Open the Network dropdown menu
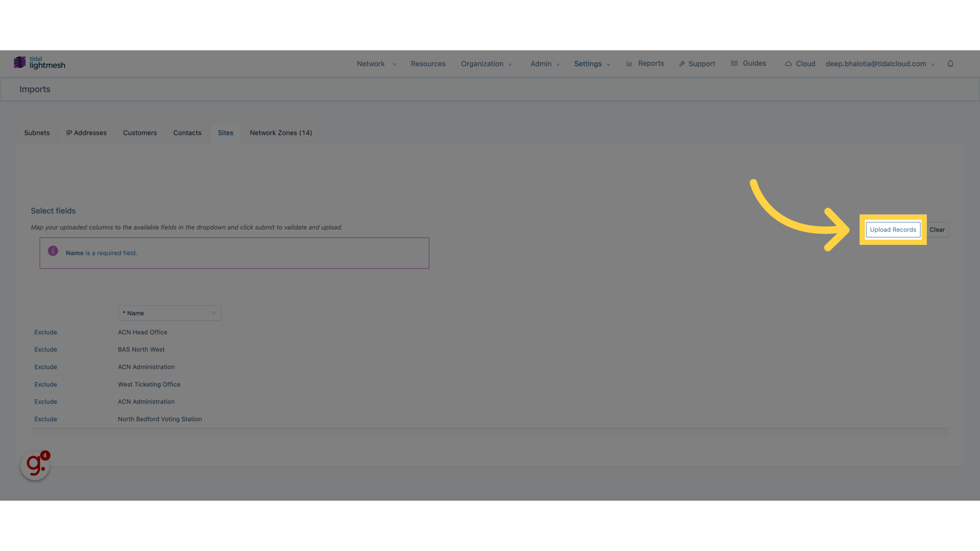This screenshot has width=980, height=551. pyautogui.click(x=375, y=63)
